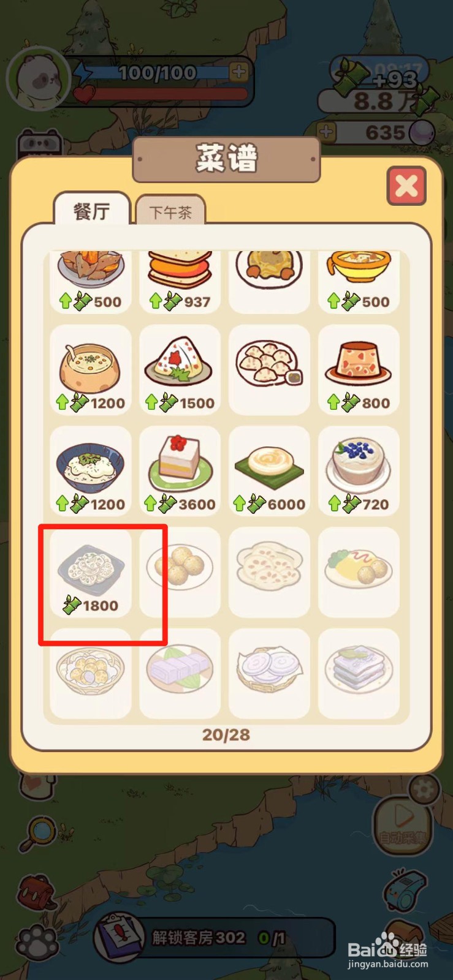Upgrade the 1200 bread bowl soup

[x=91, y=370]
